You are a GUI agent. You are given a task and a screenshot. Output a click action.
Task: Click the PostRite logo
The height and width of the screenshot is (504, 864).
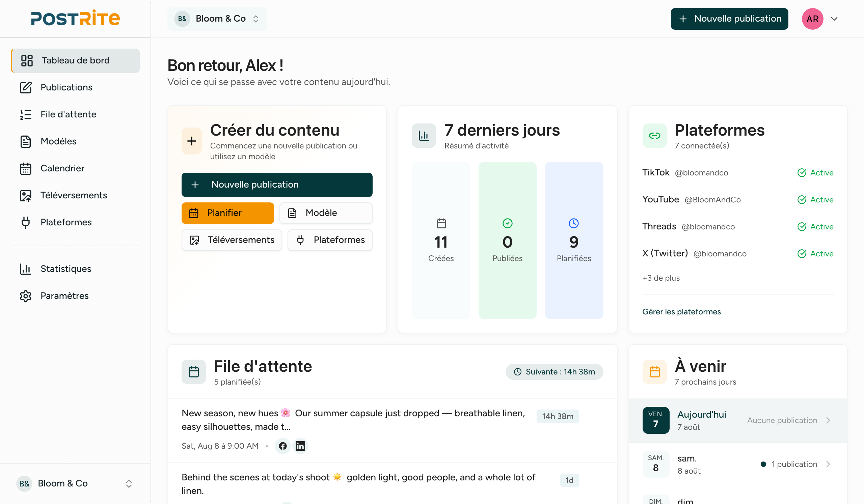coord(75,18)
